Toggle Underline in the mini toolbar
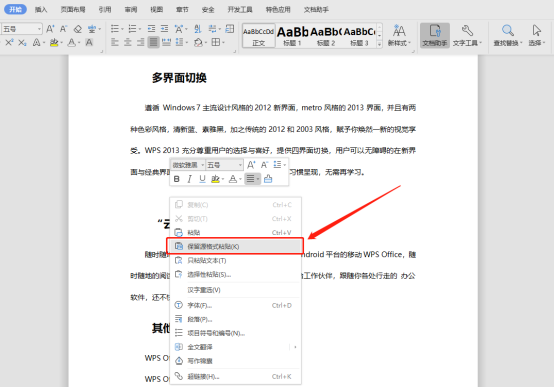 pos(202,179)
